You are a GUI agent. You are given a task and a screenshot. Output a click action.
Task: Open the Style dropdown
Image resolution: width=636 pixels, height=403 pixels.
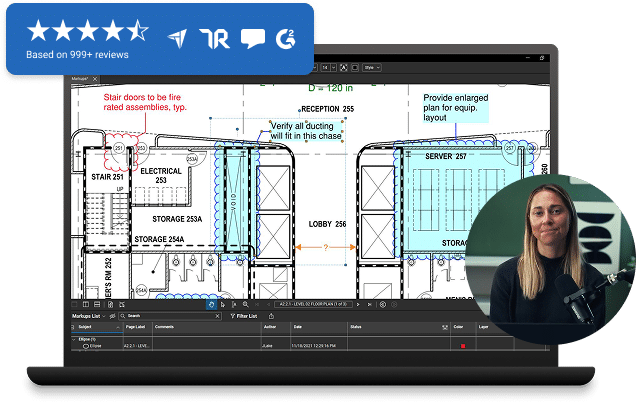tap(372, 68)
